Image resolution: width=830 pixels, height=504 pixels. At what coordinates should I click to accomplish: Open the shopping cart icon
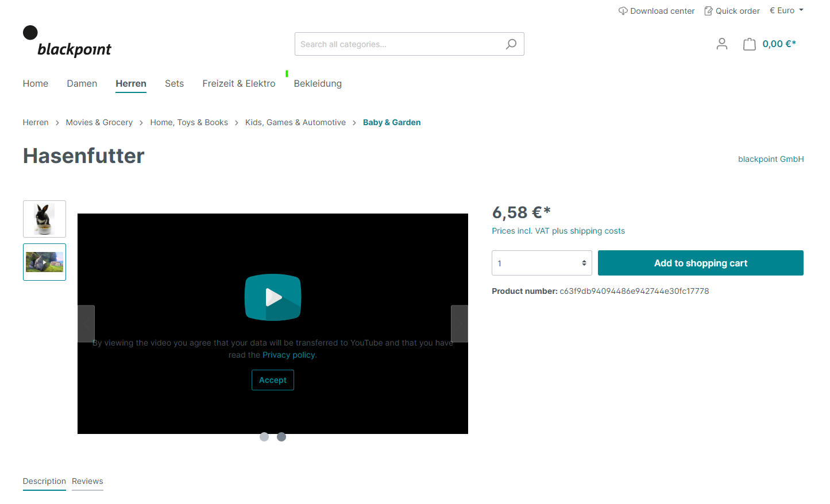(x=750, y=44)
